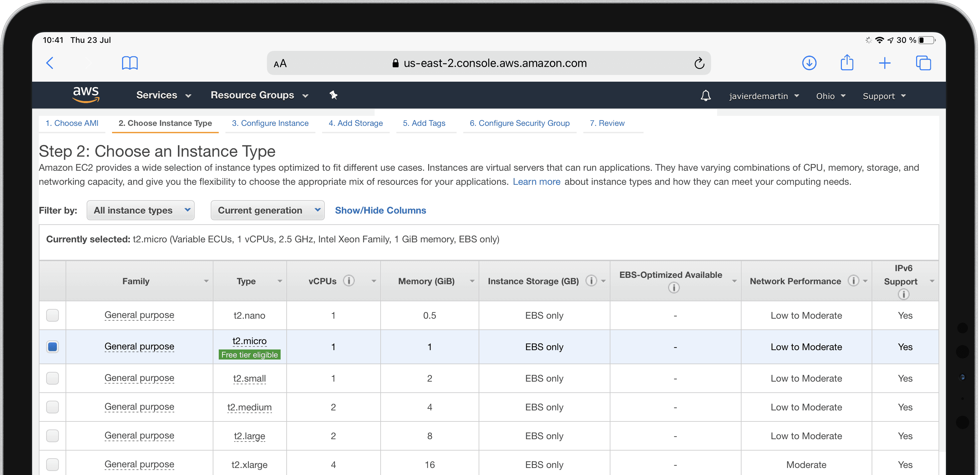Click the 0.5 memory value cell
Viewport: 980px width, 475px height.
coord(429,316)
